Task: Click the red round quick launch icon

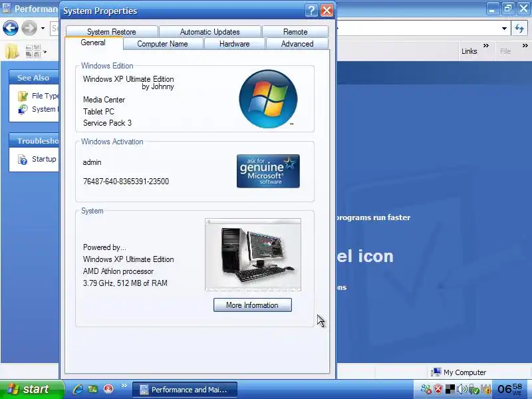Action: (x=108, y=389)
